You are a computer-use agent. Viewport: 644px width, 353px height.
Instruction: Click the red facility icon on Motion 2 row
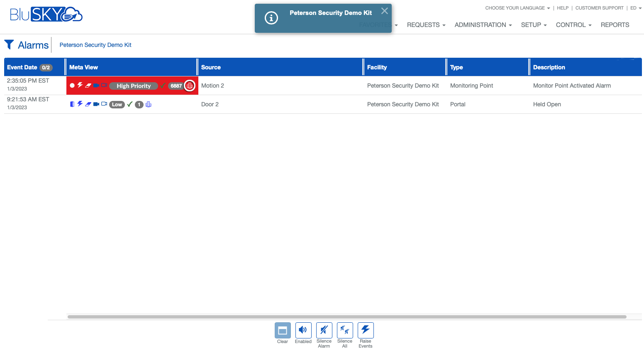190,86
